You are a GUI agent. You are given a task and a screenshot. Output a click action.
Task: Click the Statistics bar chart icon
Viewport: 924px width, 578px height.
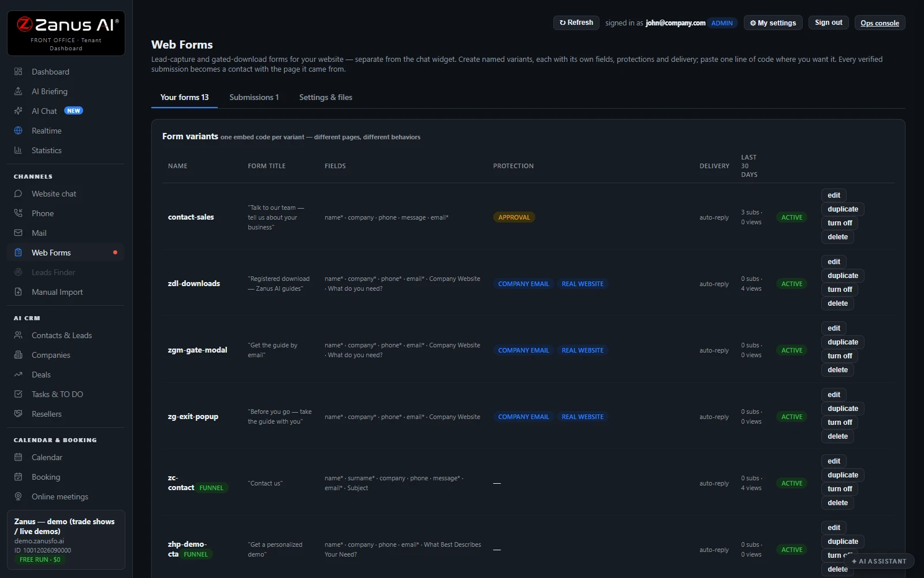18,150
